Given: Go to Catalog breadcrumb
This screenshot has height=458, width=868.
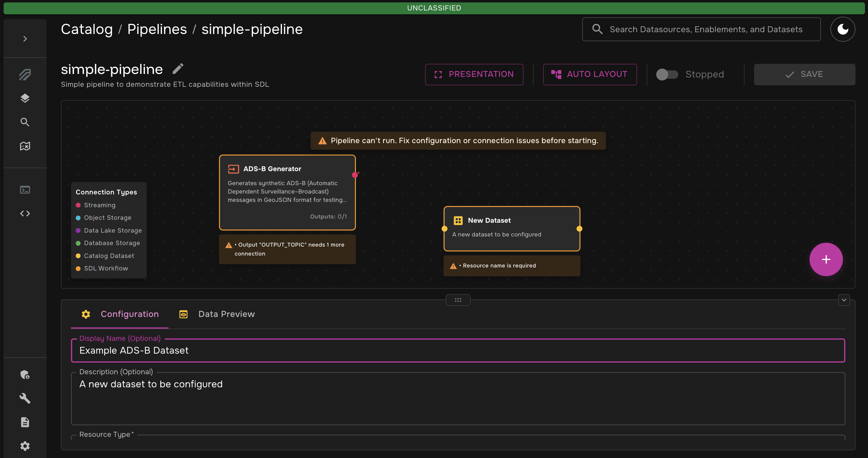Looking at the screenshot, I should (87, 29).
